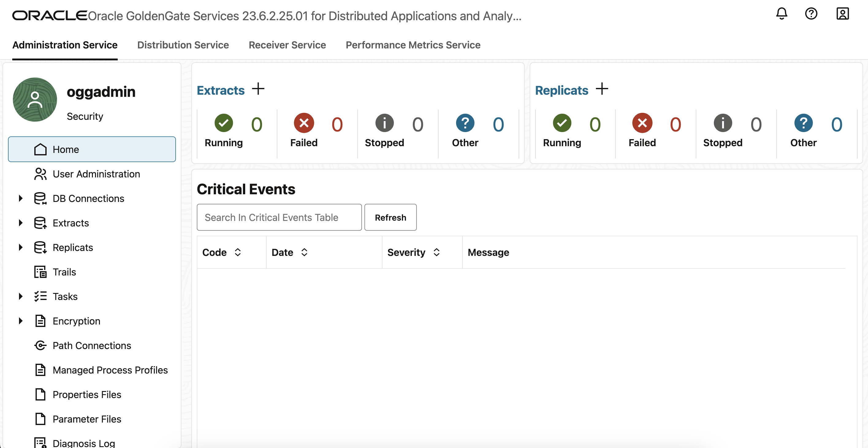The height and width of the screenshot is (448, 868).
Task: Click the Properties Files icon
Action: pyautogui.click(x=40, y=394)
